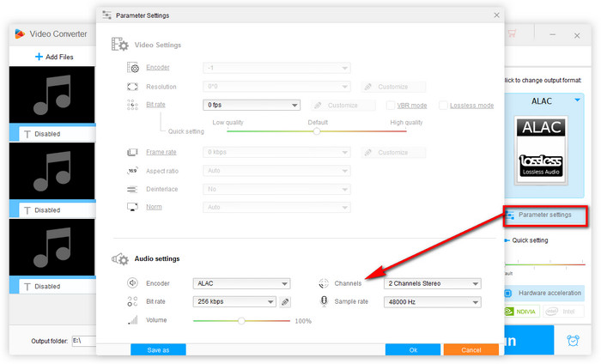Open the Norm Auto dropdown
Image resolution: width=601 pixels, height=364 pixels.
[x=276, y=207]
